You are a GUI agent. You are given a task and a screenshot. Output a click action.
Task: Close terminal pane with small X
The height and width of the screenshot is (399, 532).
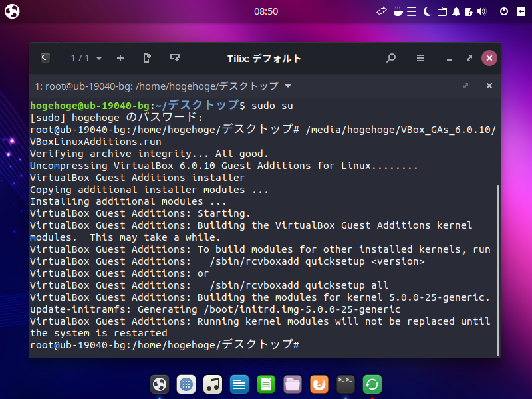[489, 86]
